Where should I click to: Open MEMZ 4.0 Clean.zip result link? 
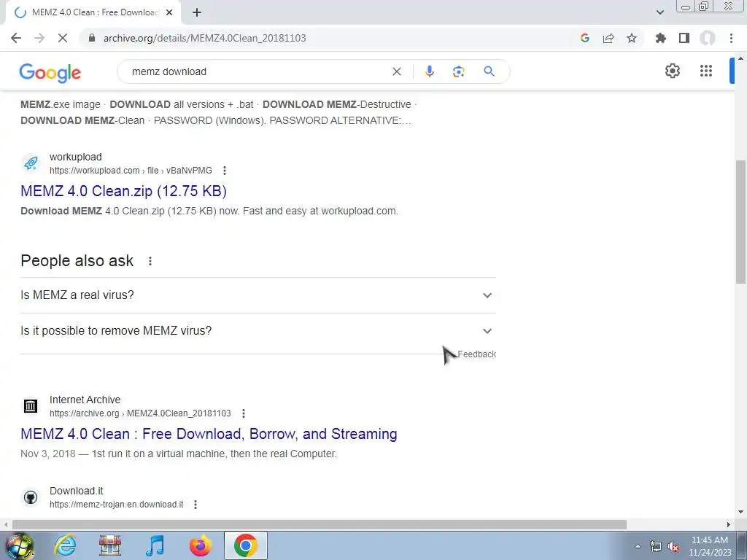(123, 191)
